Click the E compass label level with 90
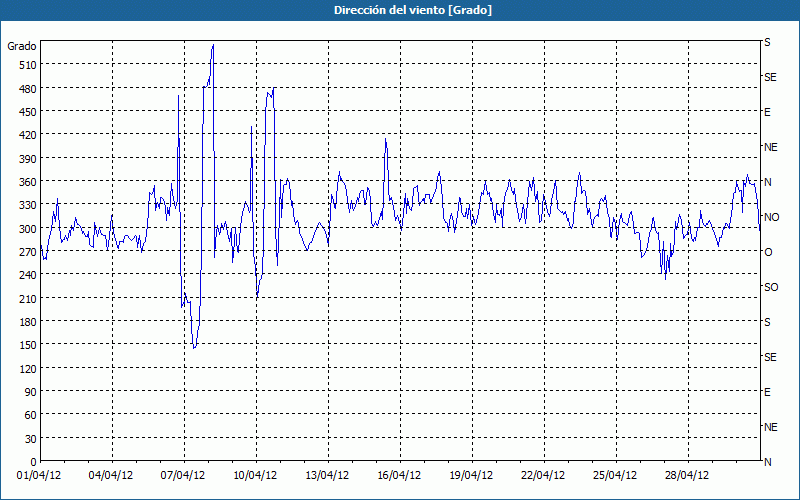 (767, 392)
